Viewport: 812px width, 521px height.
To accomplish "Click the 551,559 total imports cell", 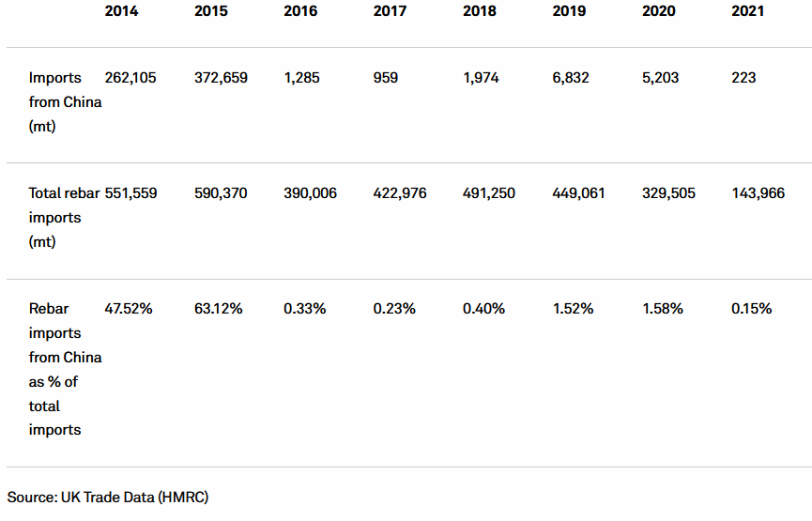I will coord(130,193).
